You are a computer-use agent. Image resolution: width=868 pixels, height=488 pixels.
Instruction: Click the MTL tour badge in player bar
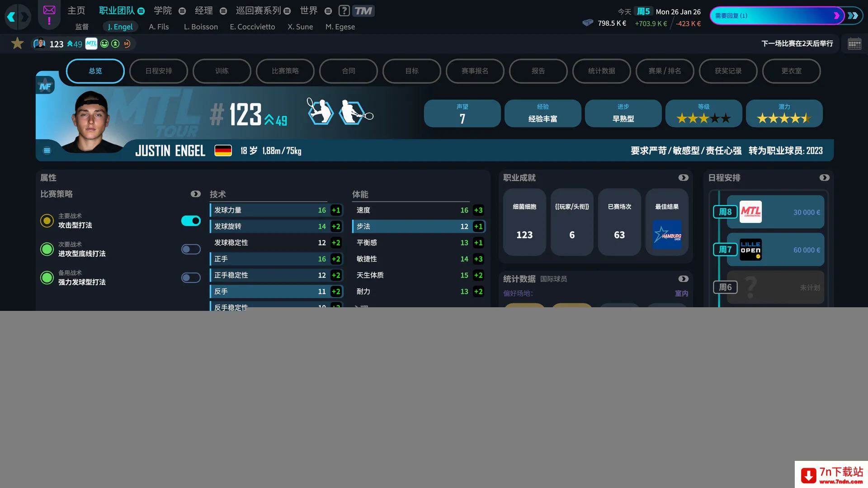point(91,43)
